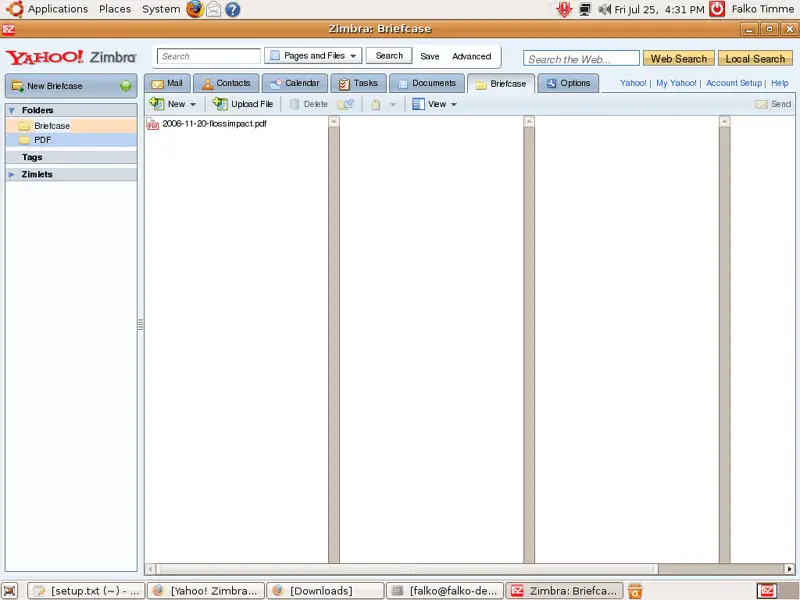Click into the Zimbra Search field

point(209,56)
